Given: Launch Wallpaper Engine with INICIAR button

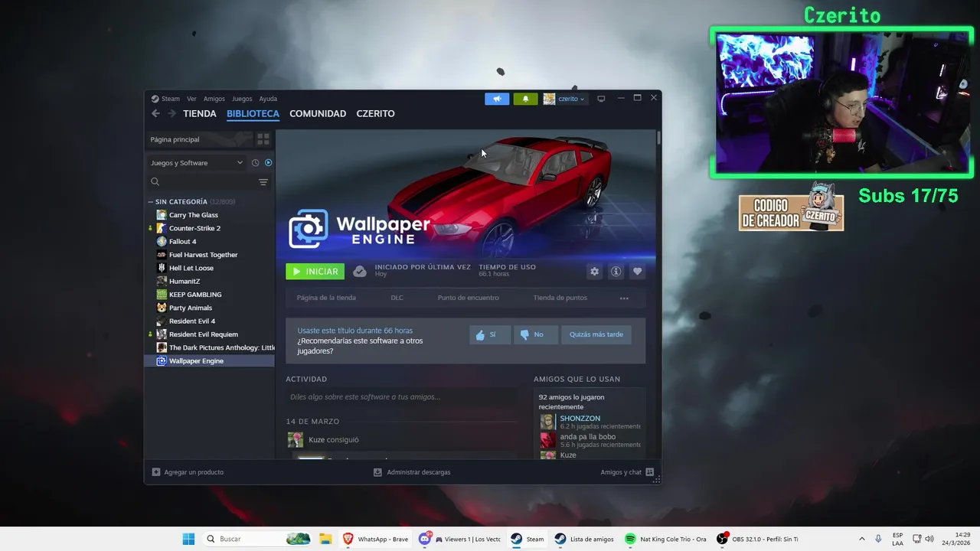Looking at the screenshot, I should point(315,272).
